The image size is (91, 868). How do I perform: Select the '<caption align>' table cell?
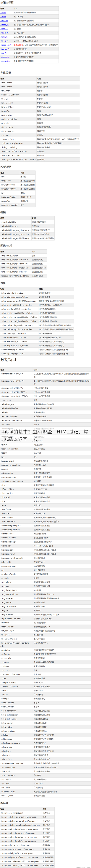coord(17,461)
